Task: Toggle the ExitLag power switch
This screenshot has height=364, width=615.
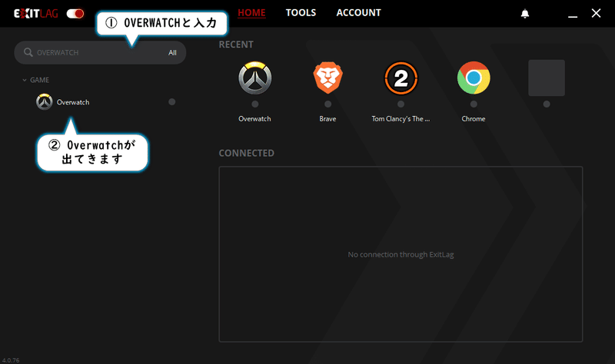Action: (75, 14)
